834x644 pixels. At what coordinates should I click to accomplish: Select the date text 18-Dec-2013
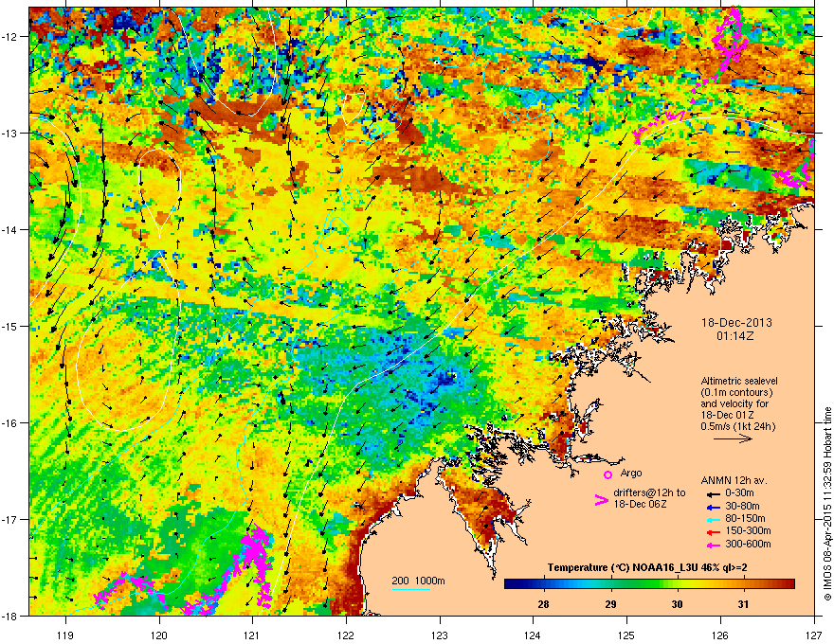(736, 323)
